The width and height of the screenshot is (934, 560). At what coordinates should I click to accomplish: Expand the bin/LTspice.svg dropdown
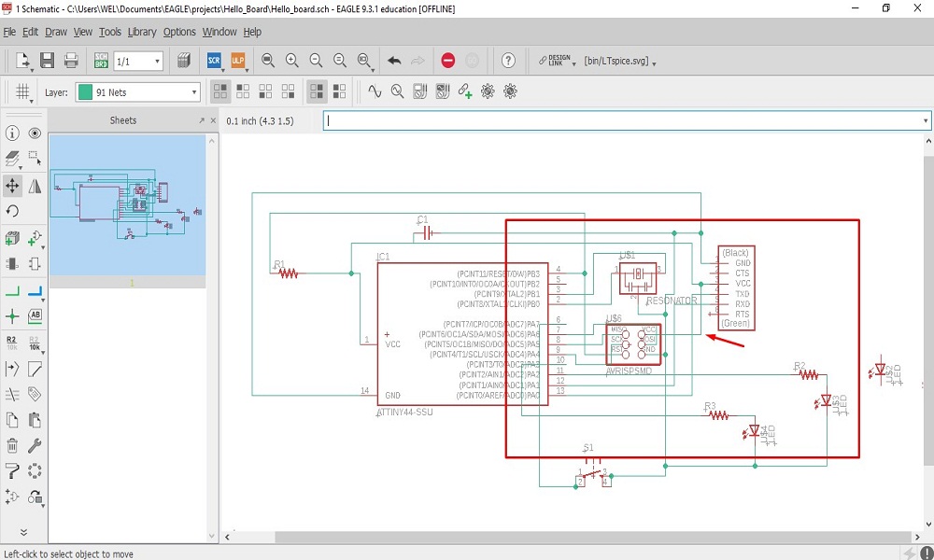coord(655,63)
